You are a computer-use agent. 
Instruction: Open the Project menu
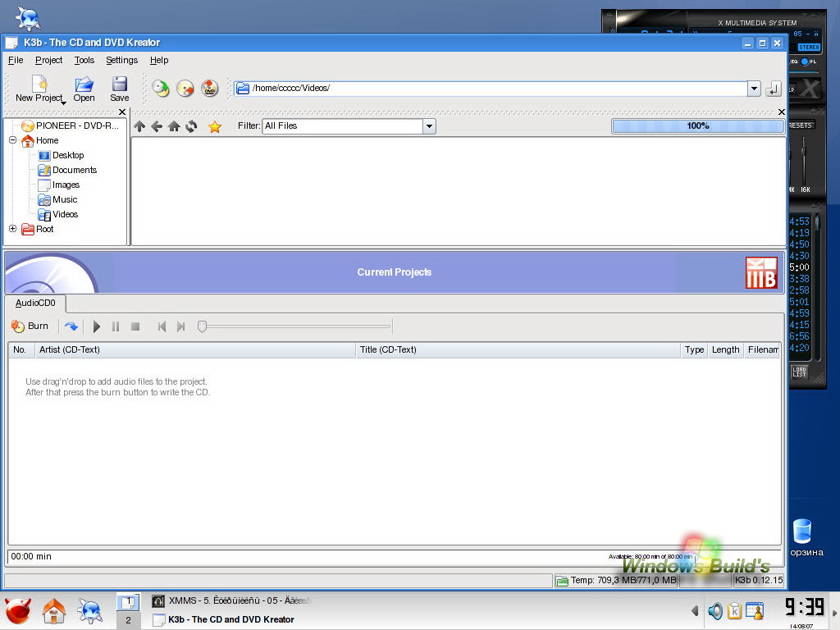[x=48, y=60]
